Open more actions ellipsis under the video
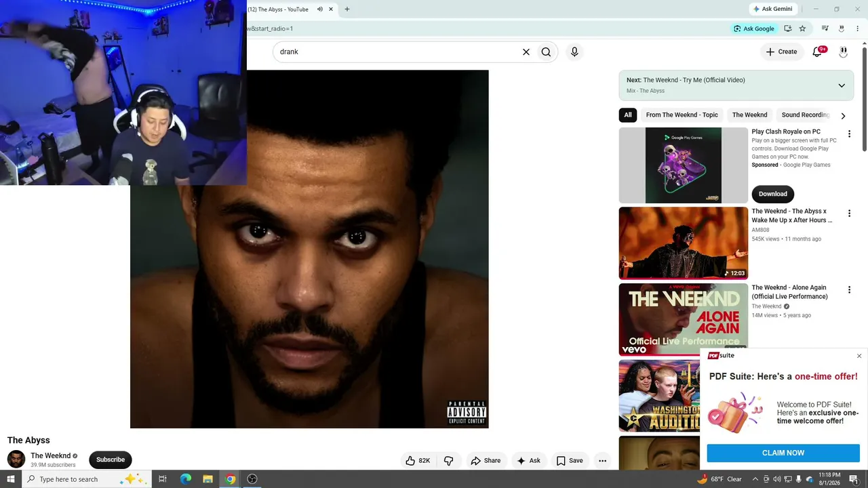This screenshot has height=488, width=868. [602, 461]
